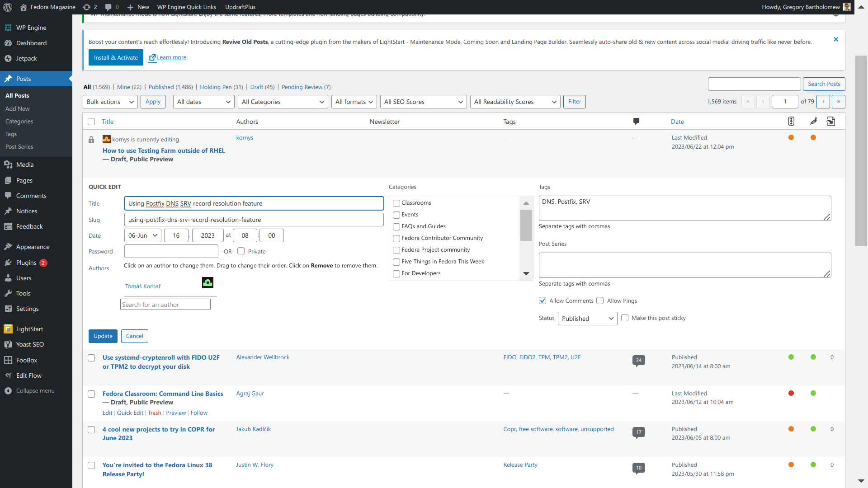
Task: Click the Search Posts button
Action: [824, 84]
